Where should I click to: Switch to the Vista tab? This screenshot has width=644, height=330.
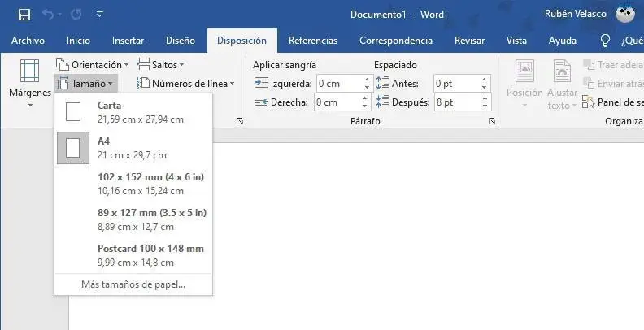pyautogui.click(x=516, y=41)
